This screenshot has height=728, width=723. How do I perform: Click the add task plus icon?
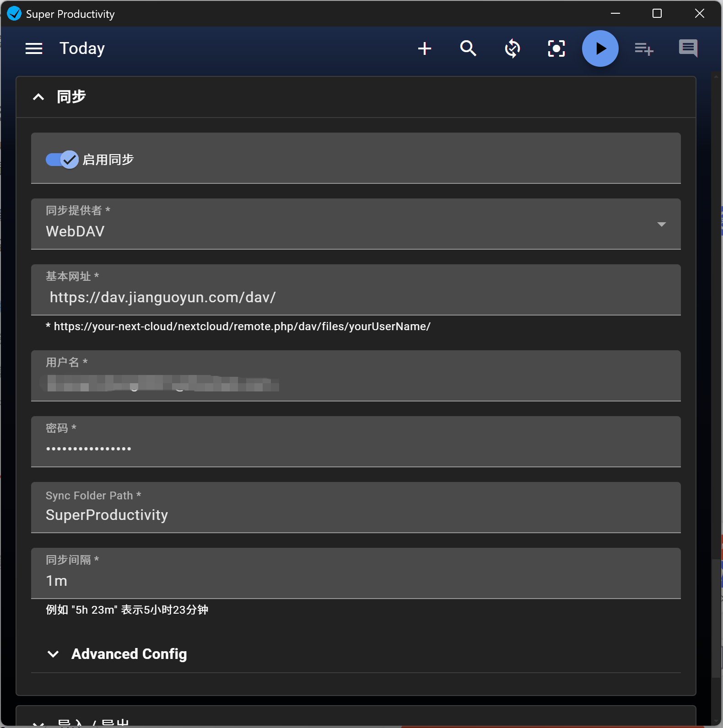point(425,48)
